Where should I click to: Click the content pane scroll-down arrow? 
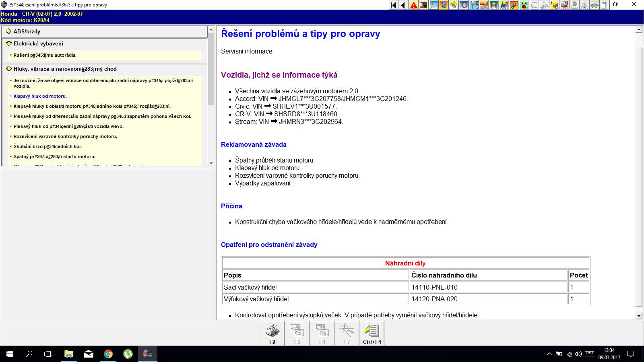(639, 316)
